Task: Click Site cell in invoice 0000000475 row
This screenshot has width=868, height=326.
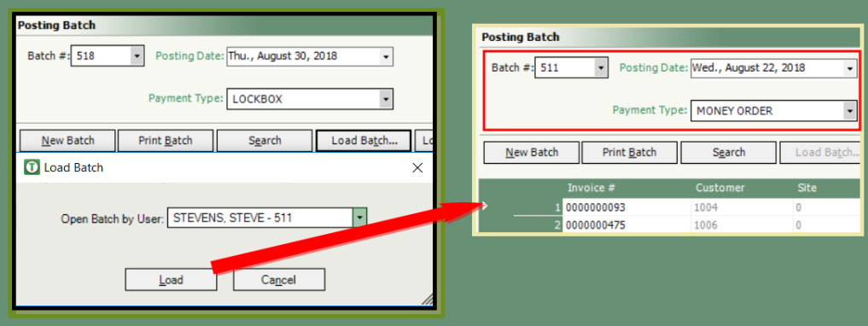Action: pos(826,224)
